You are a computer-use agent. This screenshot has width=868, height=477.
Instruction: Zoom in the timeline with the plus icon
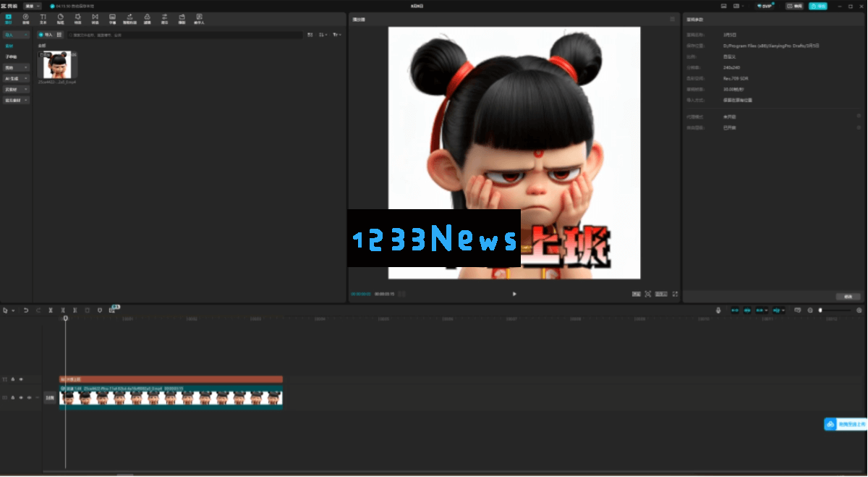point(859,311)
